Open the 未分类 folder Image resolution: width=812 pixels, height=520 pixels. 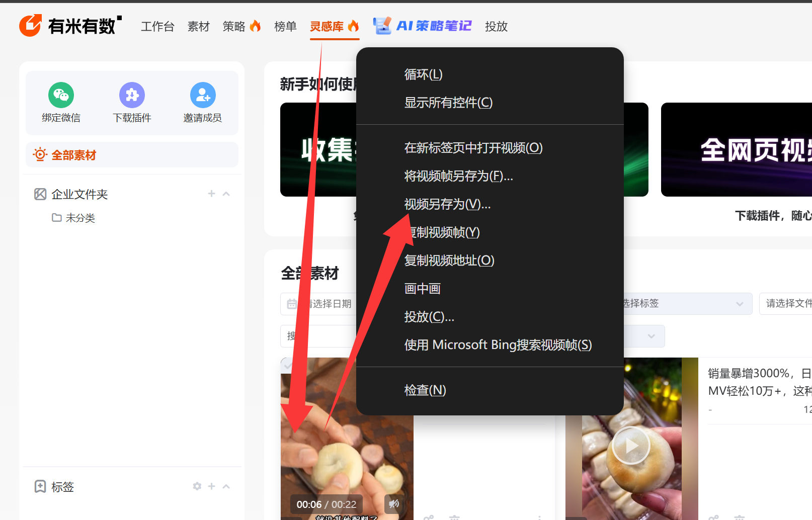(80, 218)
